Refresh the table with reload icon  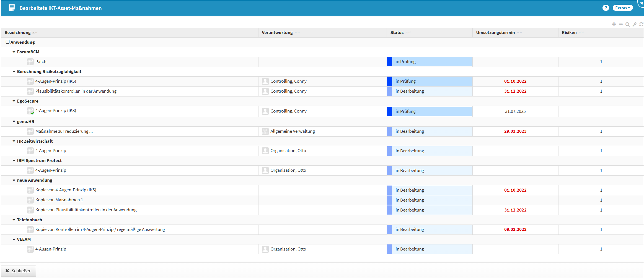[x=641, y=24]
